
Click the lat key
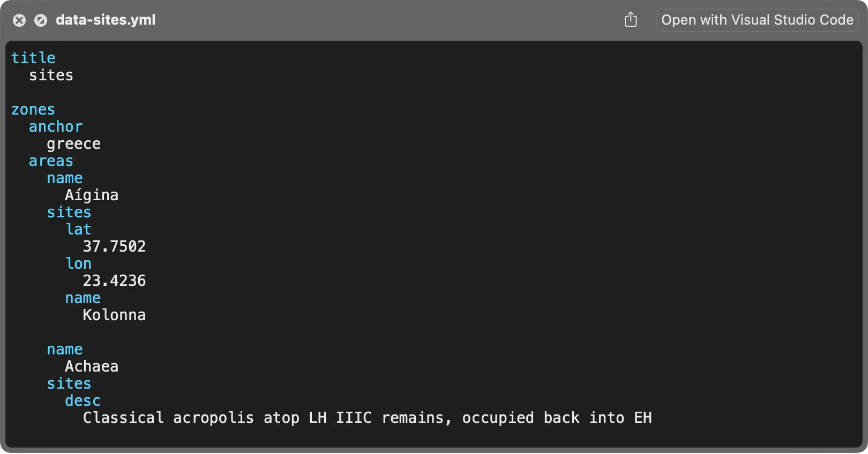pyautogui.click(x=78, y=229)
